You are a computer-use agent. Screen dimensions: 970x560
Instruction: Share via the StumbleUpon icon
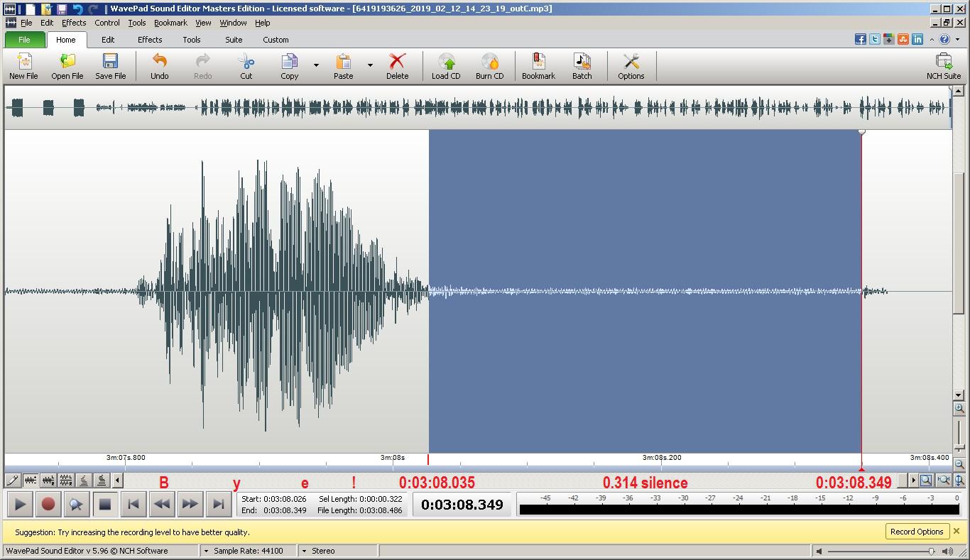903,40
